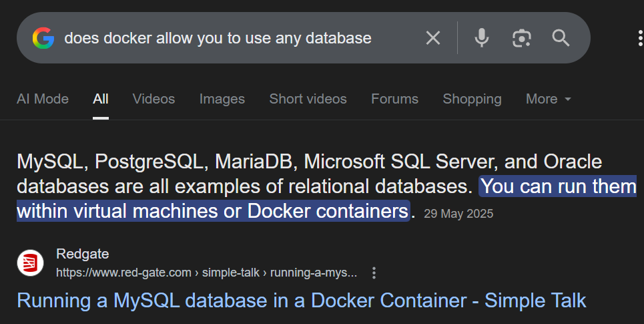The image size is (644, 324).
Task: Select the All results tab
Action: pos(101,99)
